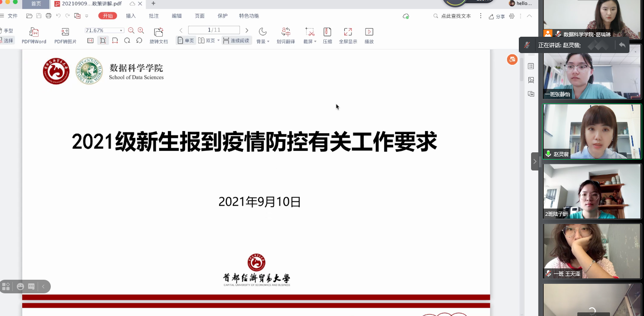The height and width of the screenshot is (316, 644).
Task: Start the 播放 slideshow playback
Action: click(369, 35)
